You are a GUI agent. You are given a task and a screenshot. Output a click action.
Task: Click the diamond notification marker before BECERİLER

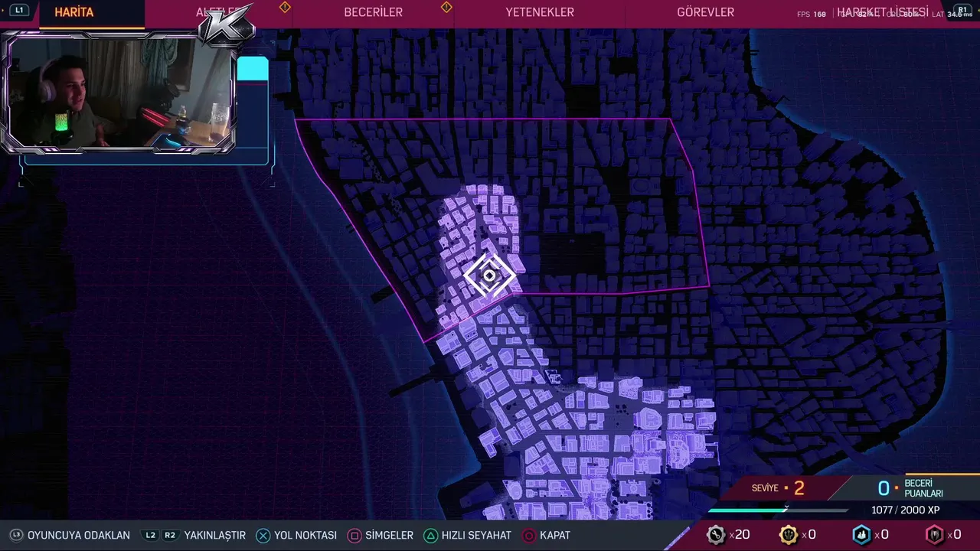285,7
